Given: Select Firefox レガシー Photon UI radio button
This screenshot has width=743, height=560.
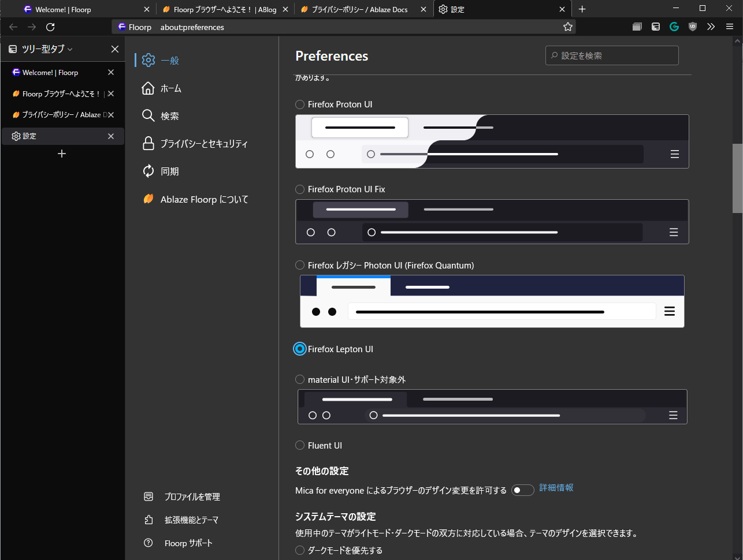Looking at the screenshot, I should 300,265.
